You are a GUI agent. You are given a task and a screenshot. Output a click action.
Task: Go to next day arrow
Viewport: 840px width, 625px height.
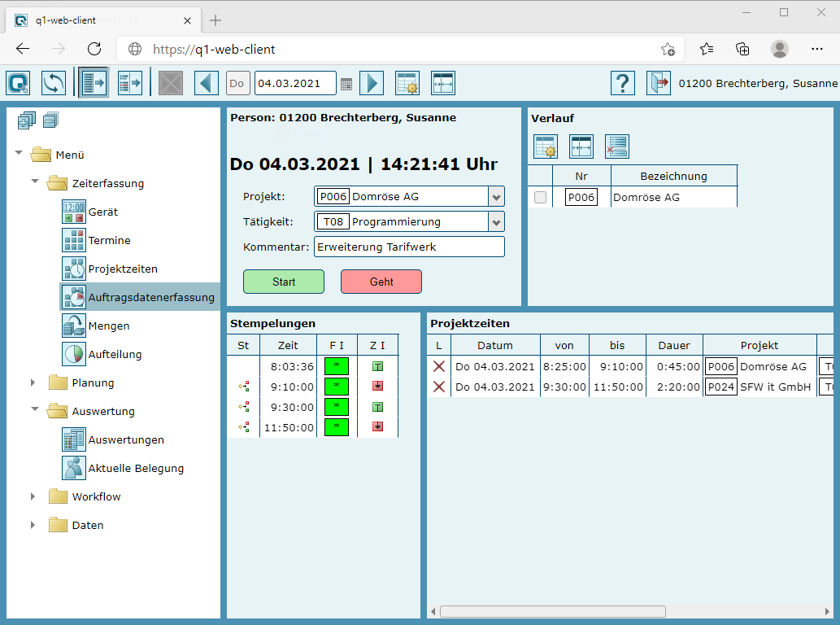pos(371,83)
